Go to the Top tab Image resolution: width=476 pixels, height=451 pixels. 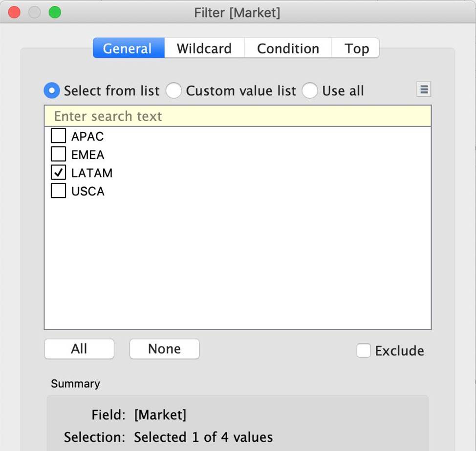coord(356,48)
